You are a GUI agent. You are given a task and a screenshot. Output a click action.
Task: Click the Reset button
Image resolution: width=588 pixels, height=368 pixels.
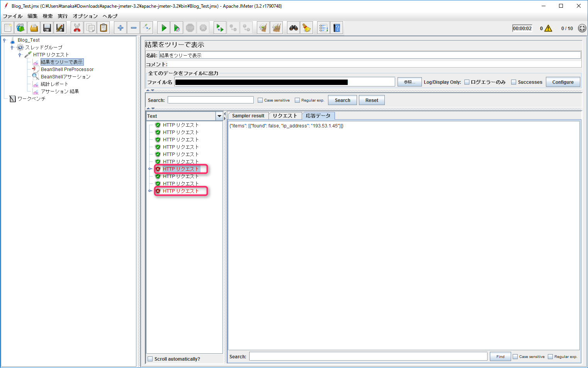372,100
